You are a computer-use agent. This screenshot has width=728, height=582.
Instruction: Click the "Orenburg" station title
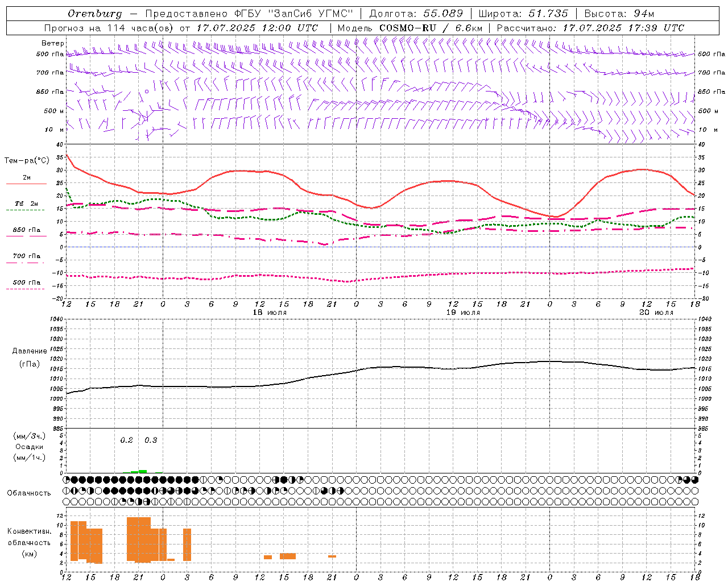pyautogui.click(x=94, y=14)
